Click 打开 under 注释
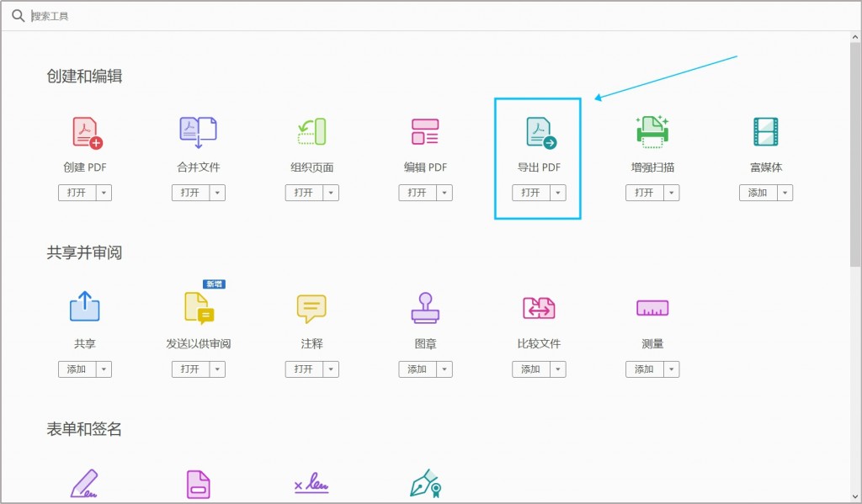Viewport: 862px width, 504px height. 303,369
